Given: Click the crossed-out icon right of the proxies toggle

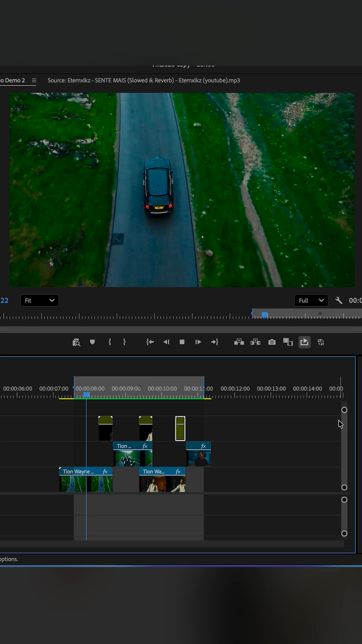Looking at the screenshot, I should 321,342.
